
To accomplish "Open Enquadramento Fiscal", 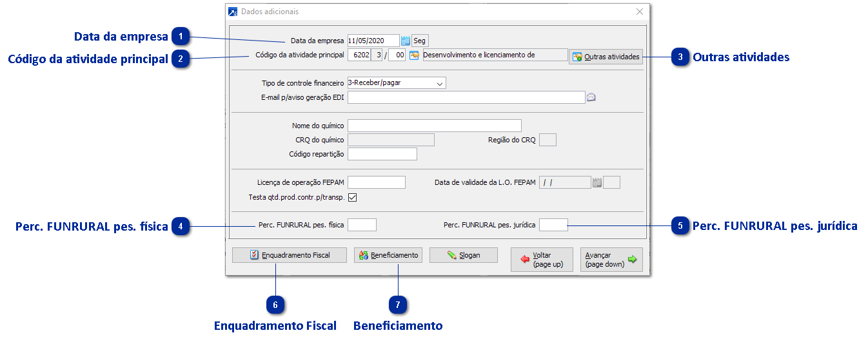I will (290, 255).
